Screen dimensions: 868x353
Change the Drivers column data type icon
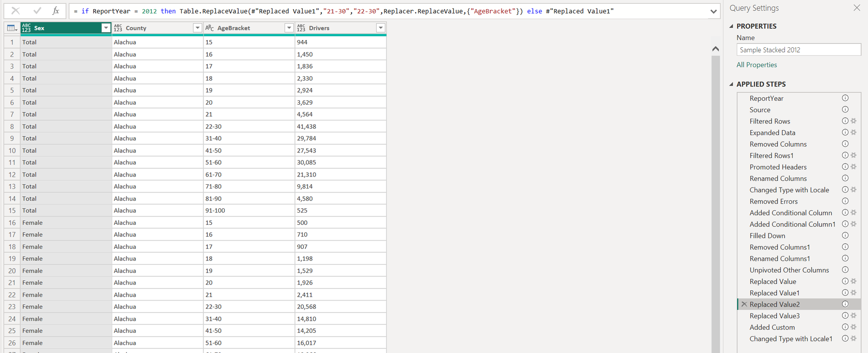[301, 28]
